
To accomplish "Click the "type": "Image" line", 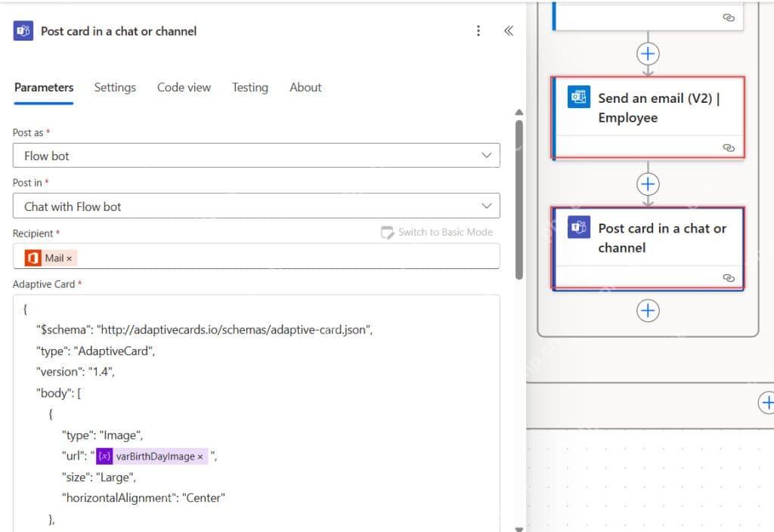I will pos(102,435).
